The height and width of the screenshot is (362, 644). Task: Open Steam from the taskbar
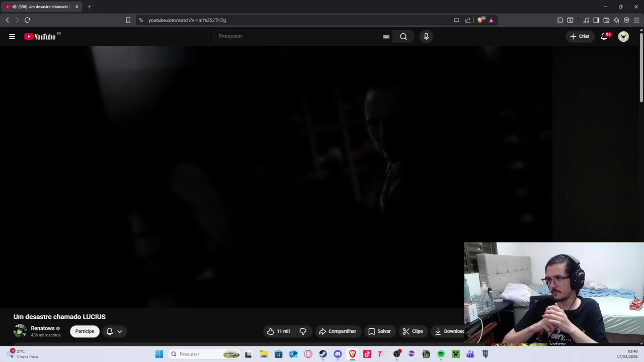click(323, 354)
